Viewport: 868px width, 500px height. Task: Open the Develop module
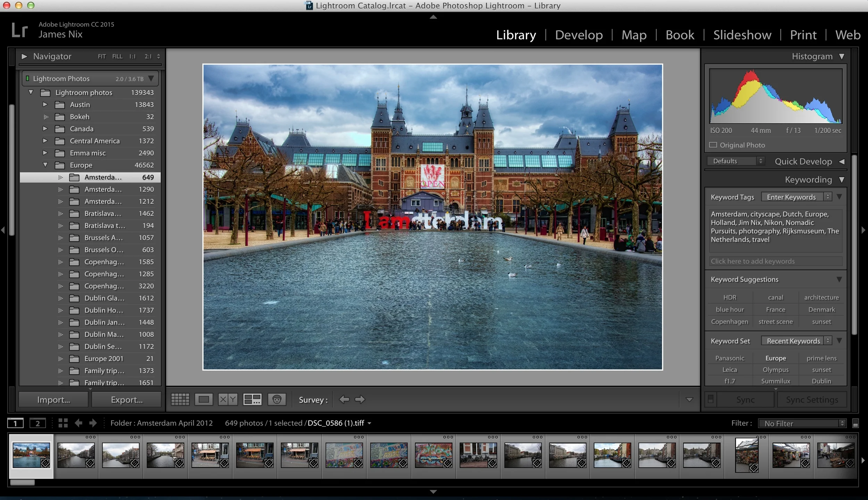[x=579, y=35]
